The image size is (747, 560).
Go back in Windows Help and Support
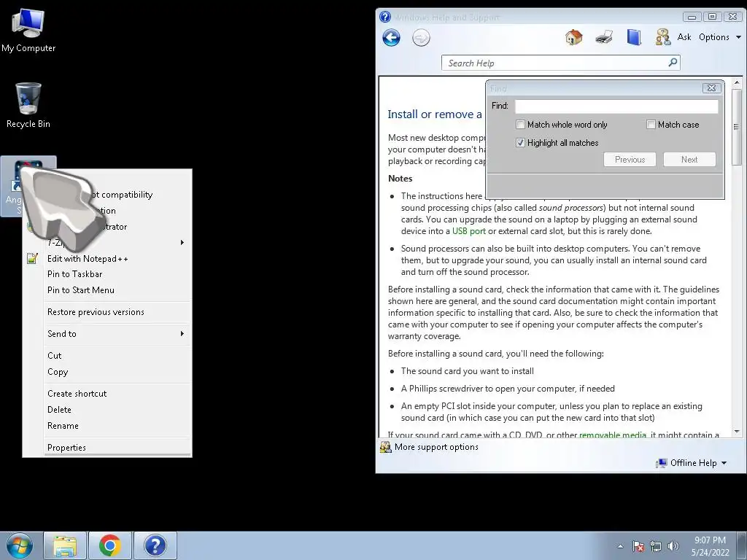coord(391,38)
